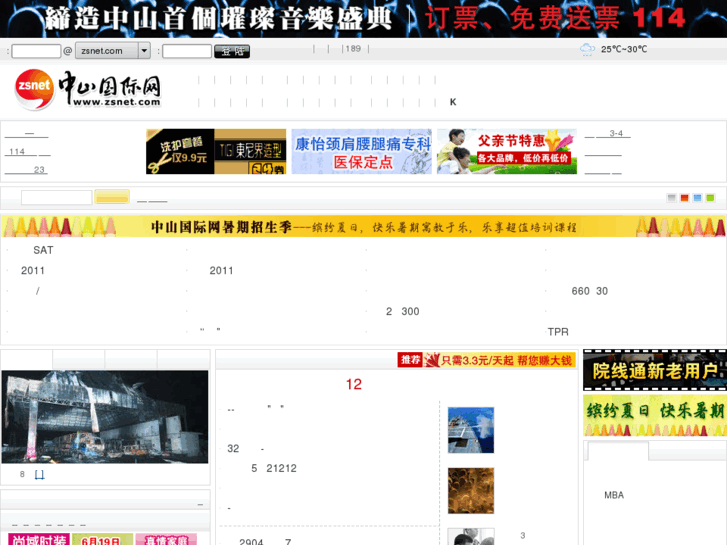This screenshot has height=545, width=727.
Task: Open the red 12 headline
Action: pyautogui.click(x=354, y=385)
